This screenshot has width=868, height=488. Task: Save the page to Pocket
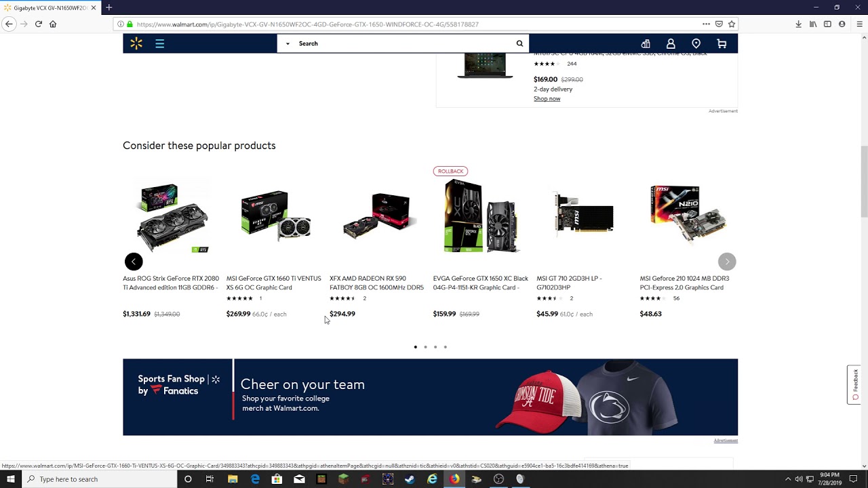pyautogui.click(x=719, y=24)
